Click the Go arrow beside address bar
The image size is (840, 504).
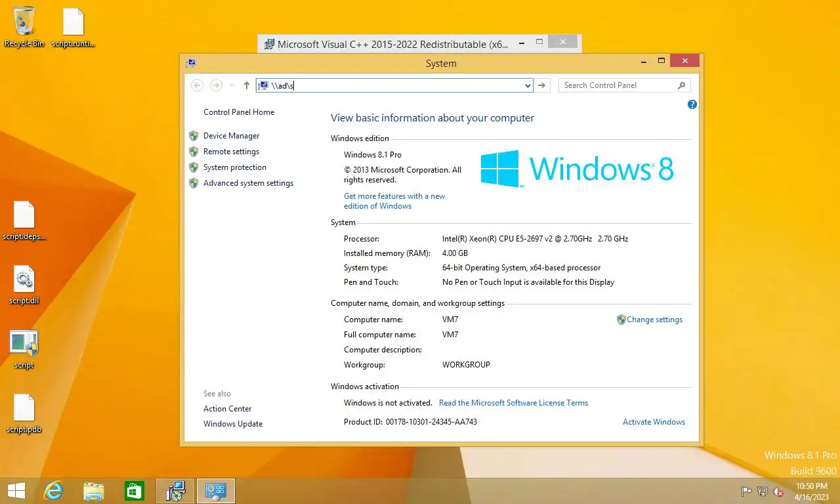click(541, 85)
